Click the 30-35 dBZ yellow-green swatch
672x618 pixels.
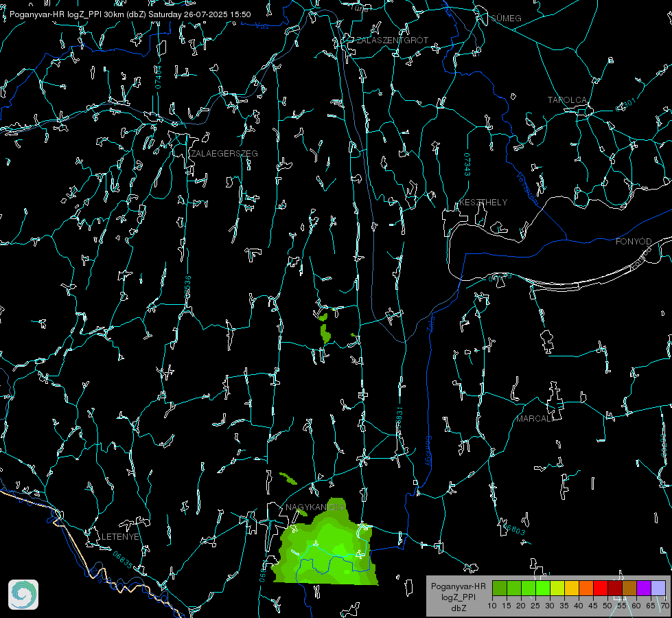(557, 588)
